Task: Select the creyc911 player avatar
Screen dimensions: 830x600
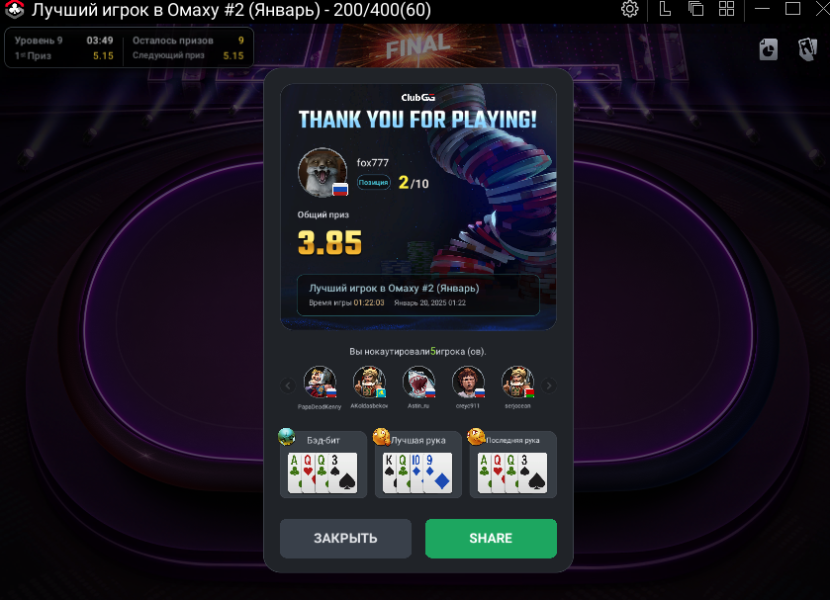Action: (468, 382)
